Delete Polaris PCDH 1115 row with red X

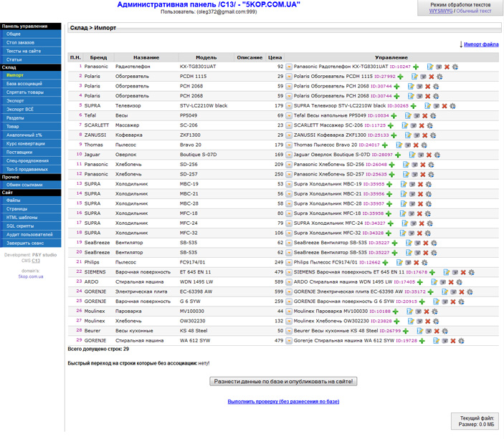coord(432,77)
